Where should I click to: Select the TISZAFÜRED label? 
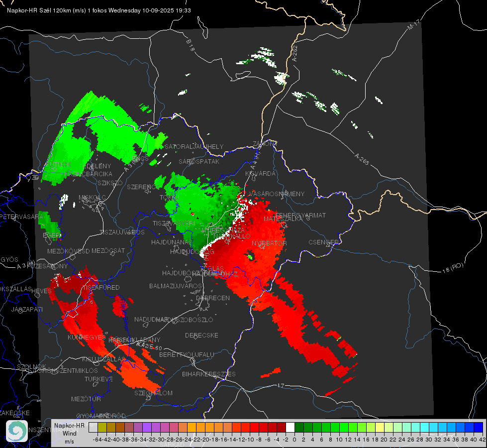pos(100,288)
